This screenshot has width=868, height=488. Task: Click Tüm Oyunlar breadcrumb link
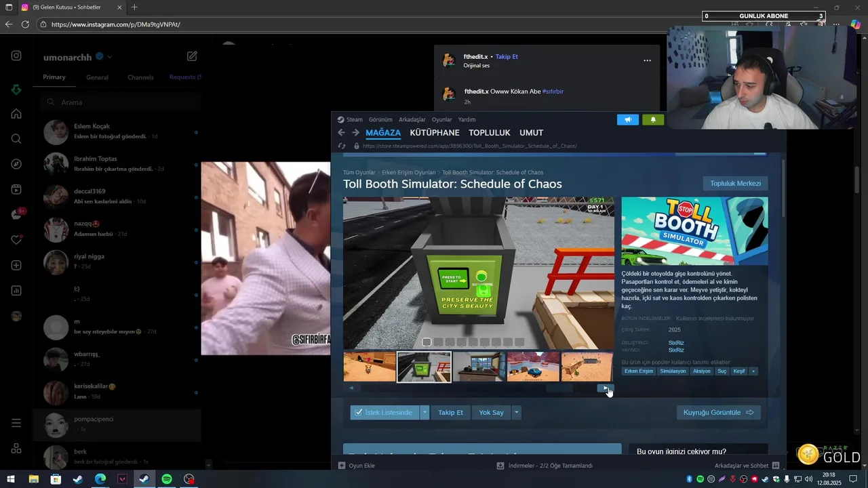[x=359, y=173]
